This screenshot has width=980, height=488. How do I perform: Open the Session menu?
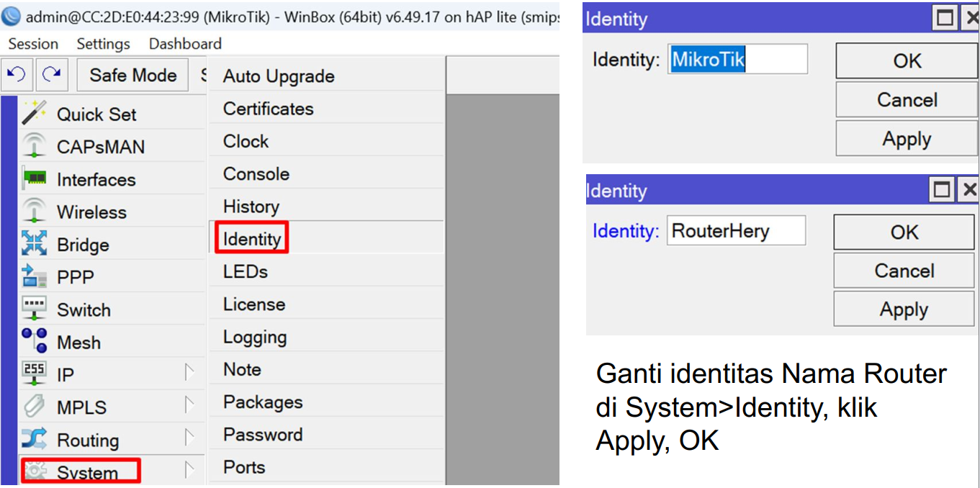click(x=33, y=44)
